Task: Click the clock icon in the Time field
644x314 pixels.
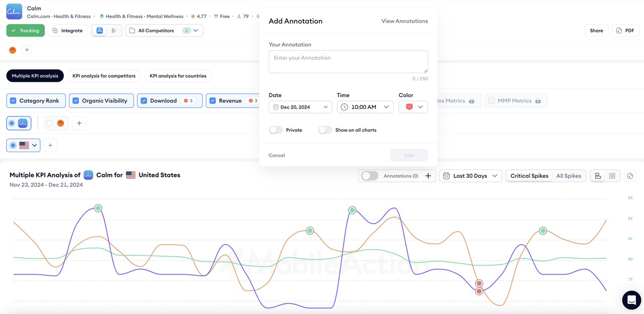Action: [344, 107]
